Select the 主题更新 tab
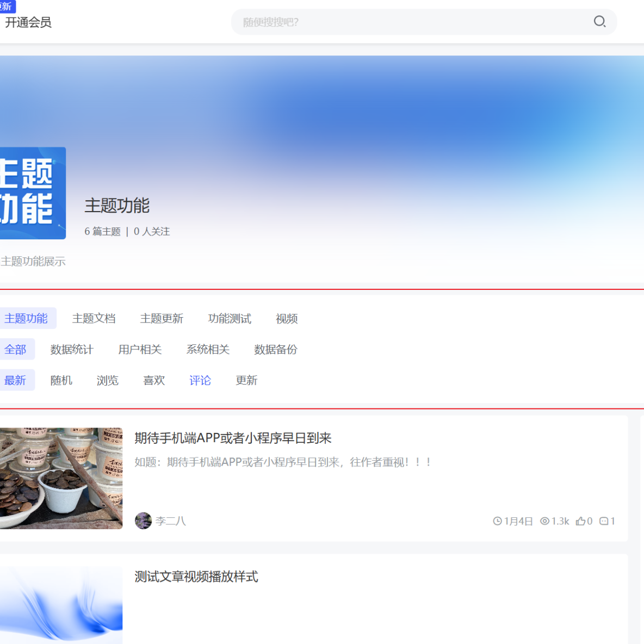Screen dimensions: 644x644 coord(162,319)
